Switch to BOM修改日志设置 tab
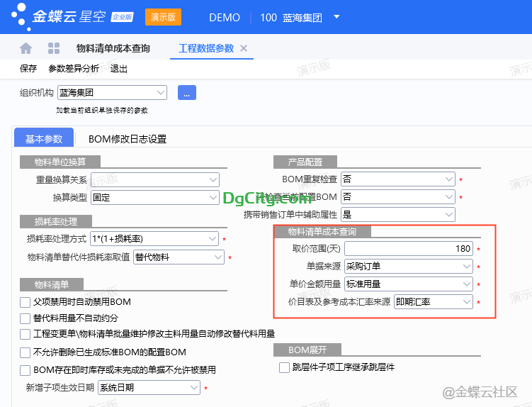 tap(128, 139)
